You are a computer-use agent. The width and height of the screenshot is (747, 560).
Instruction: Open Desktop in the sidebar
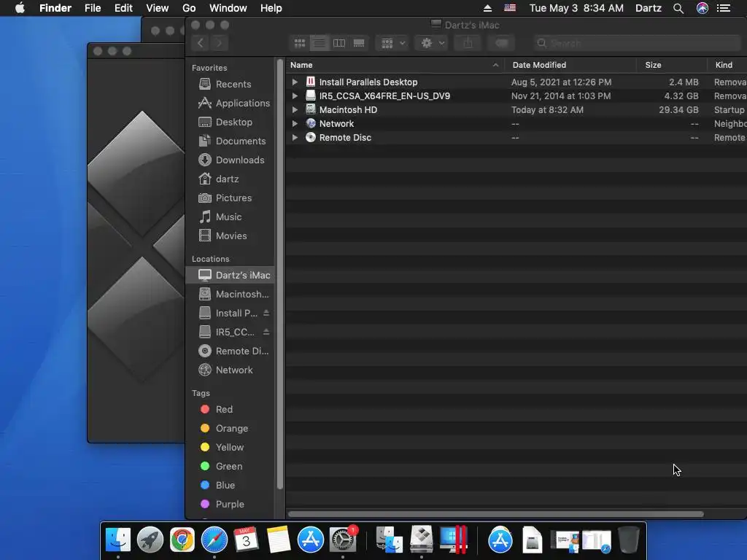coord(230,122)
